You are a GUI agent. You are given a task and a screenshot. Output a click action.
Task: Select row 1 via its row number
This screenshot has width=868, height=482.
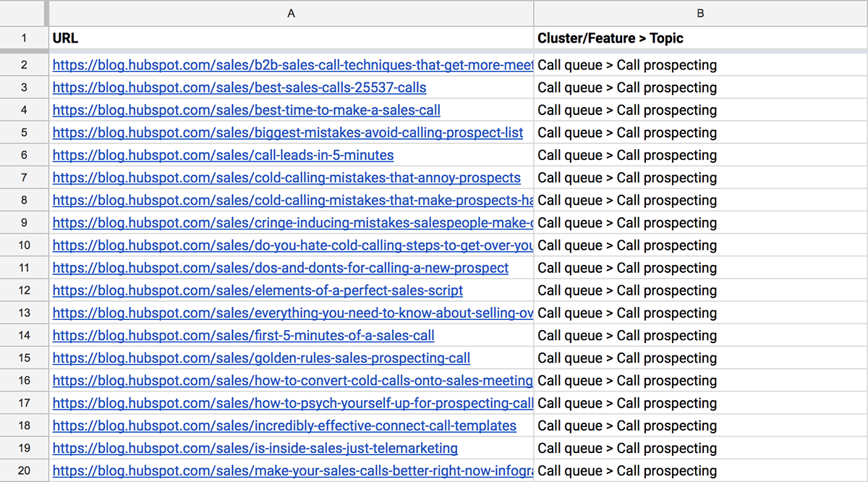pyautogui.click(x=24, y=38)
